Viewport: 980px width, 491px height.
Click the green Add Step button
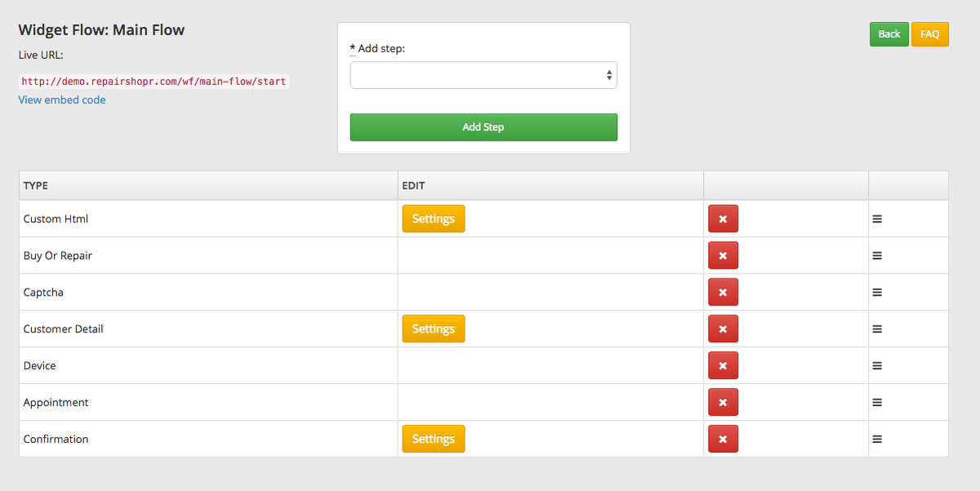[483, 127]
